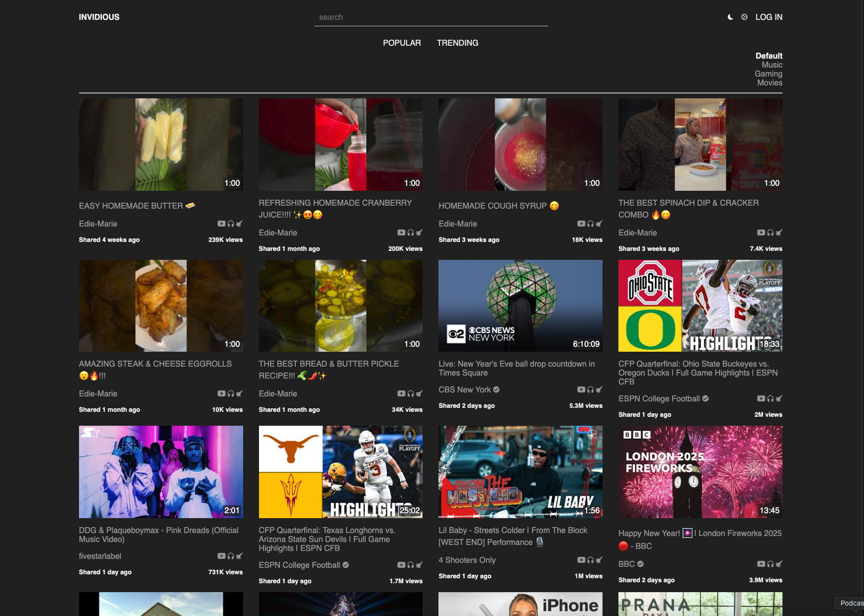The image size is (864, 616).
Task: Click the verified badge next to CBS New York
Action: tap(497, 389)
